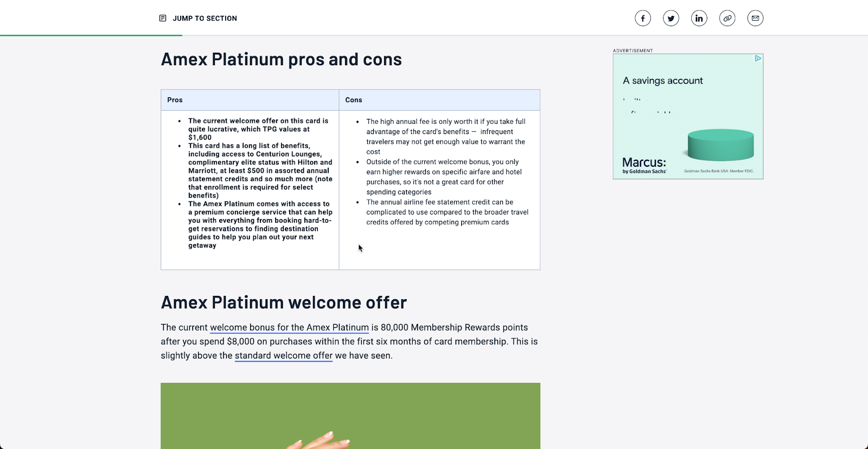Click pro bullet about Centurion Lounges benefits

pos(260,170)
